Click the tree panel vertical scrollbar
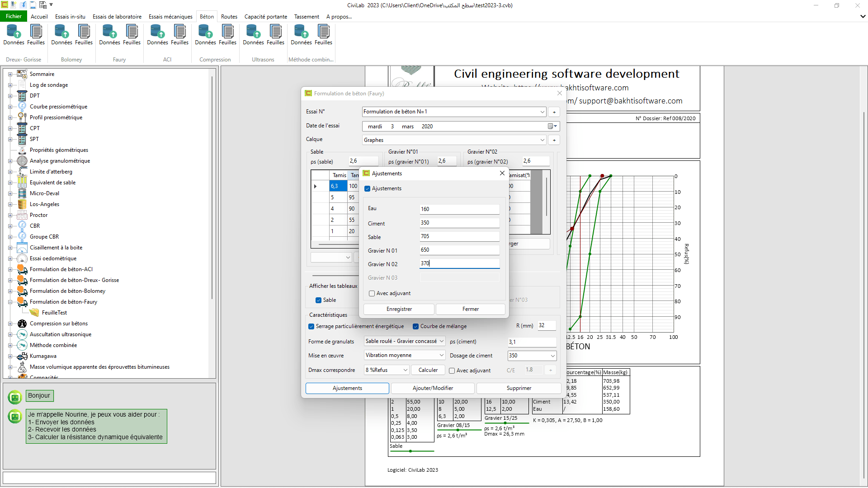868x488 pixels. click(212, 188)
